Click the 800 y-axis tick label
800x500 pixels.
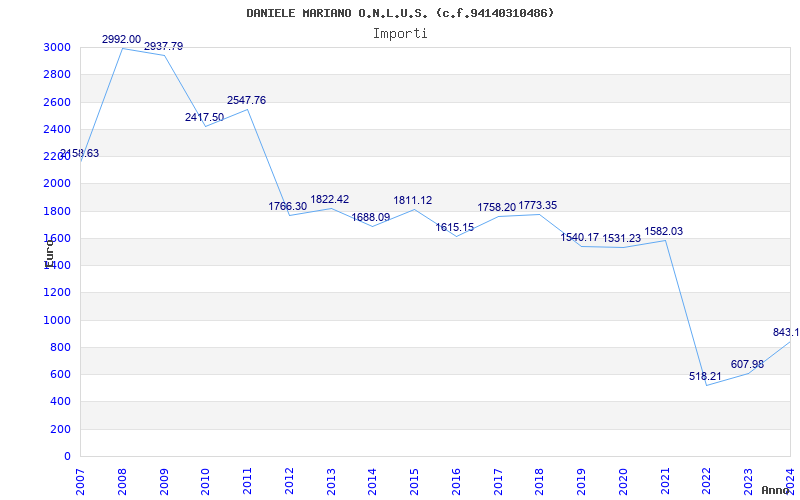[63, 347]
